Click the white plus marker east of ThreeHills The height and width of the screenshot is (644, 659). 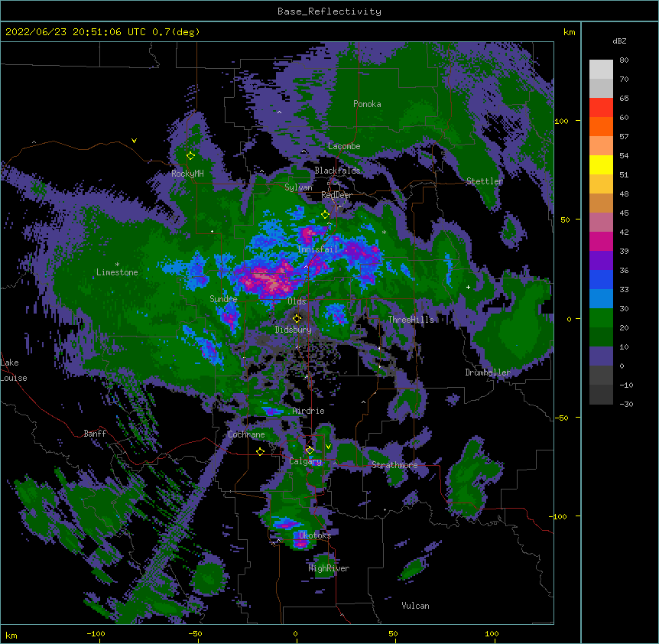[x=468, y=287]
